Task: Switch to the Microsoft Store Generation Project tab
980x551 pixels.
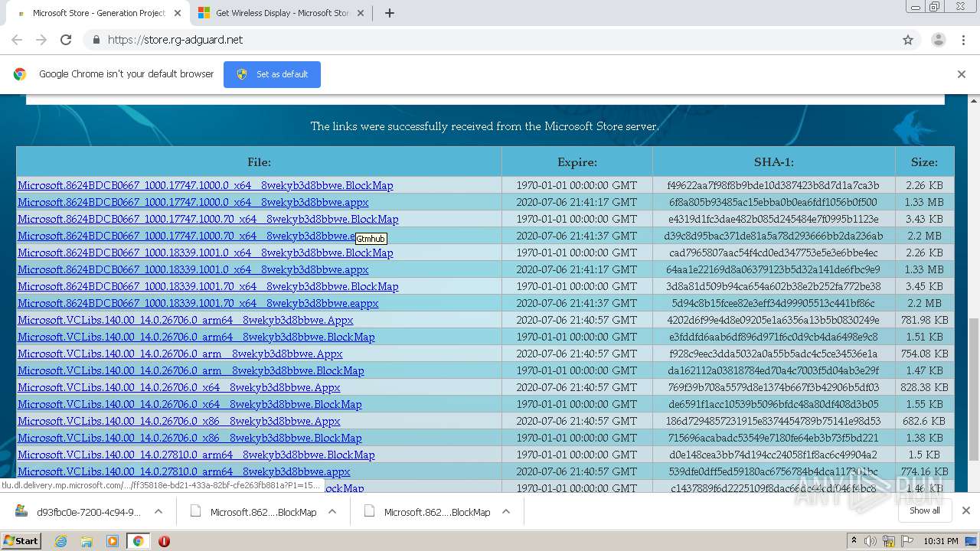Action: 98,13
